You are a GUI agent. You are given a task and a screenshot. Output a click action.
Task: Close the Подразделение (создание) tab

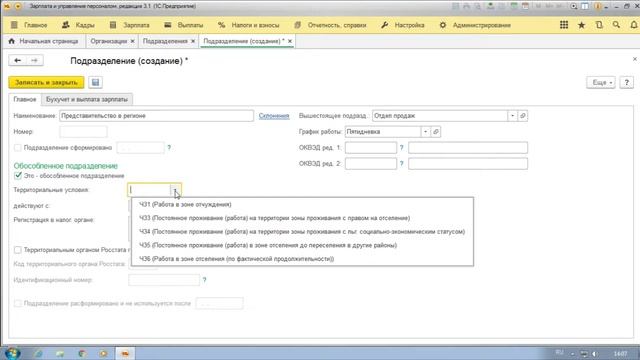[290, 41]
